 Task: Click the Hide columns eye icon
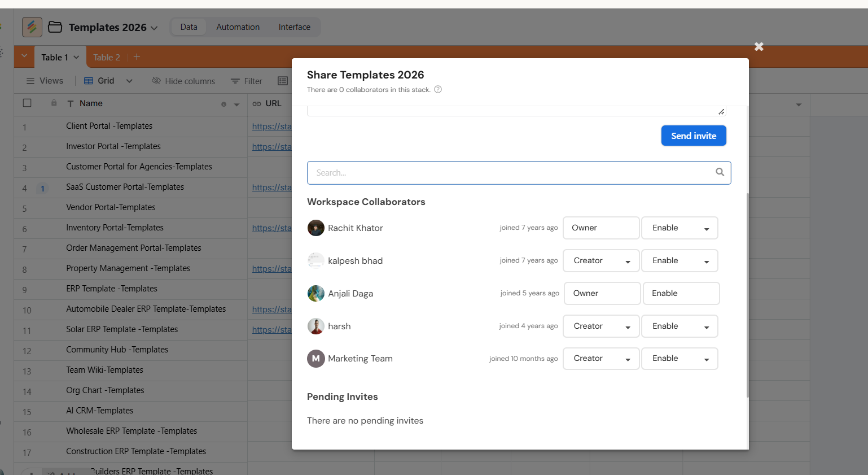coord(156,81)
